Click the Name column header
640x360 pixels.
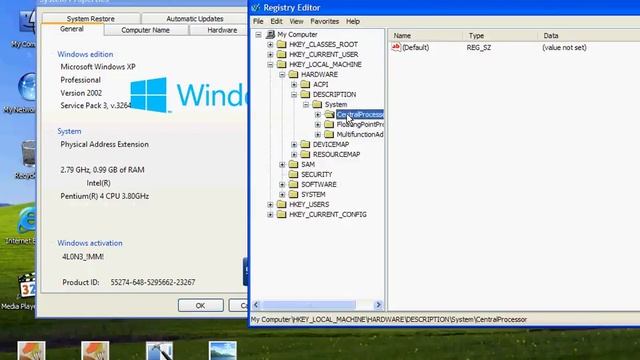click(x=426, y=36)
